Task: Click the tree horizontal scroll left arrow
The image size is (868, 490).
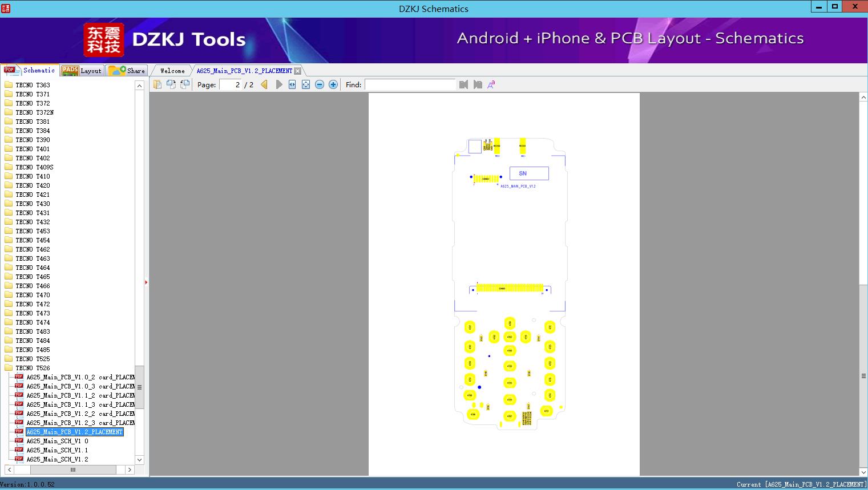Action: 9,469
